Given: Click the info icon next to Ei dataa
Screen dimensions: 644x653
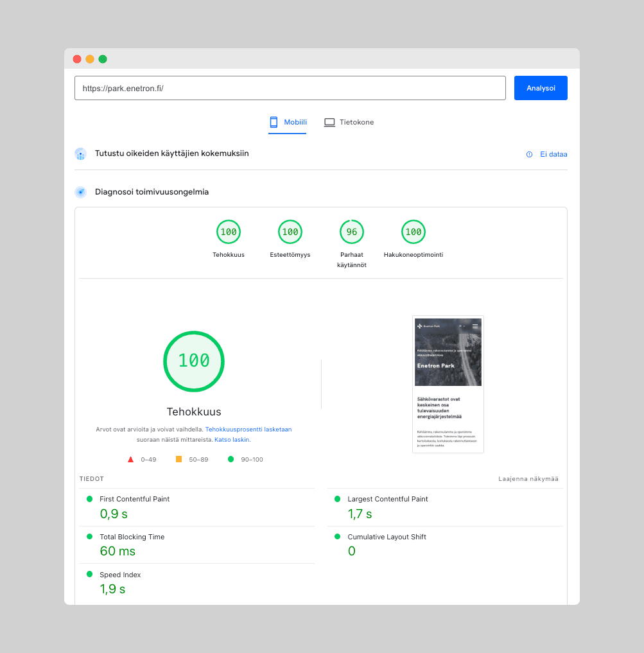Looking at the screenshot, I should click(528, 154).
